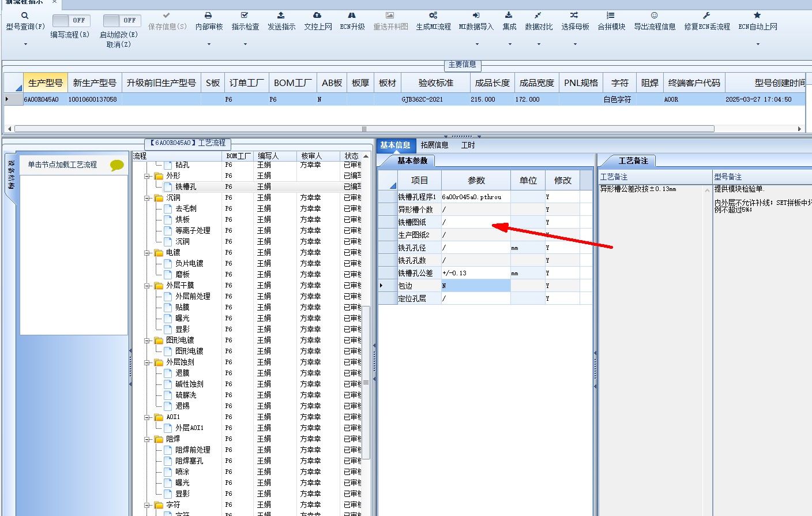The height and width of the screenshot is (516, 812).
Task: Collapse the 电镀 tree folder
Action: [x=148, y=253]
